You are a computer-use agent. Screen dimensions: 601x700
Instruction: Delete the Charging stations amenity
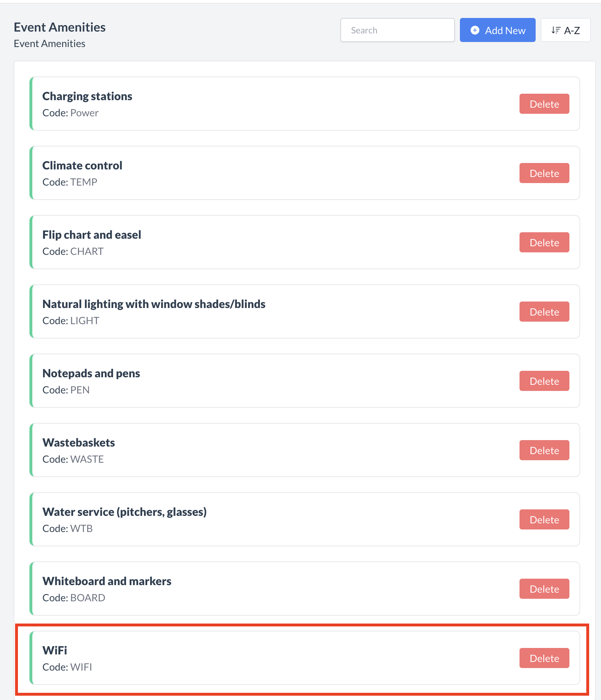point(544,104)
